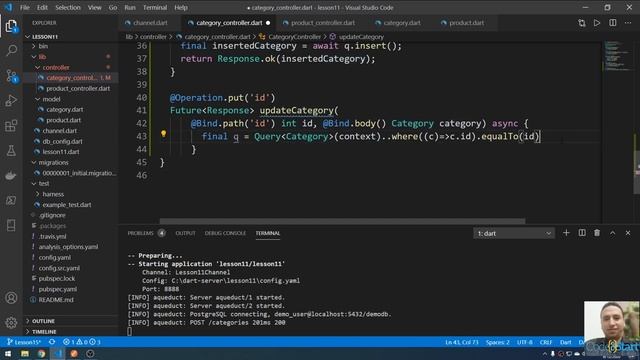Screen dimensions: 640x360
Task: Open File Explorer from Windows taskbar
Action: [25, 353]
